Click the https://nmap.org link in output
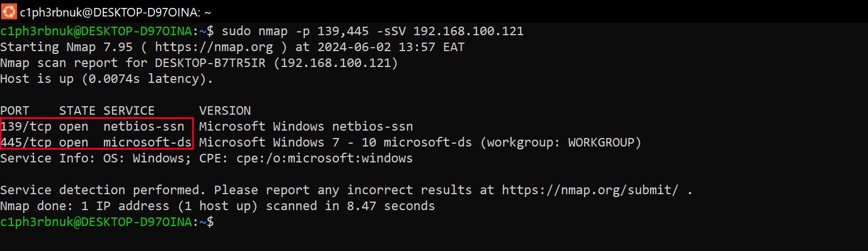The width and height of the screenshot is (868, 251). [214, 47]
